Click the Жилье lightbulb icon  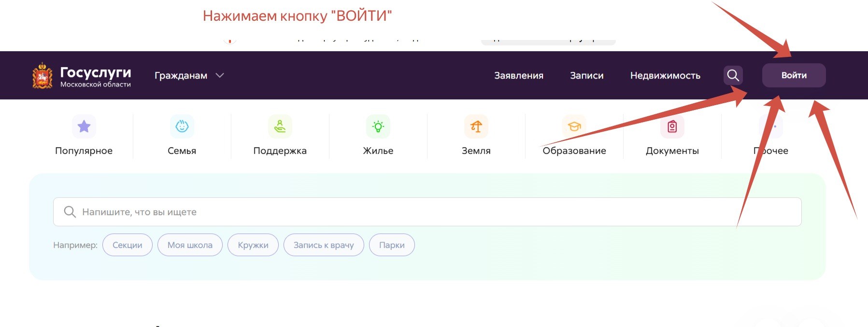point(378,126)
